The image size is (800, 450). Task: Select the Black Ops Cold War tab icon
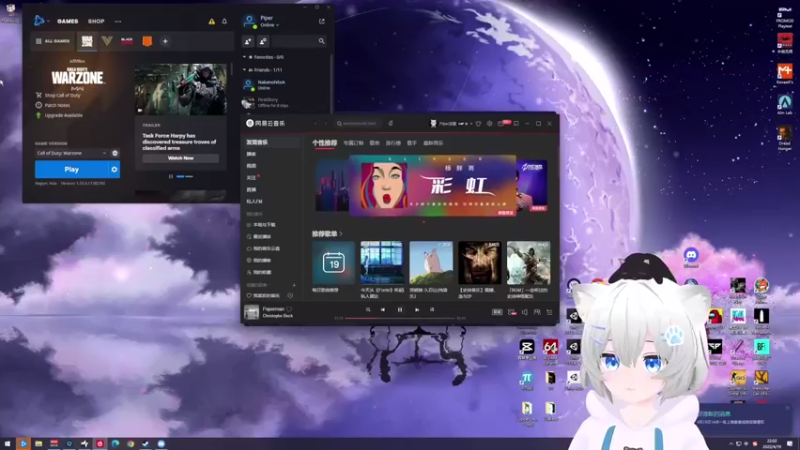[x=127, y=41]
